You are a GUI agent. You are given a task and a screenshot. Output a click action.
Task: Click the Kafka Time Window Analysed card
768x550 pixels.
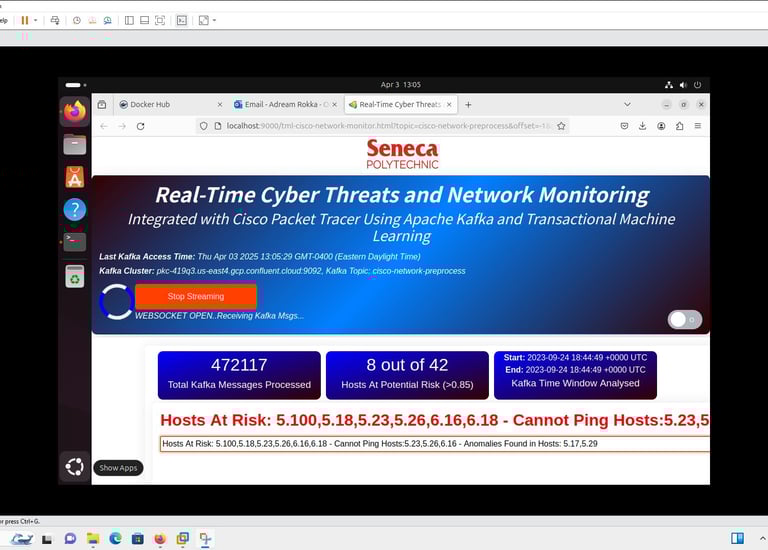click(x=575, y=375)
